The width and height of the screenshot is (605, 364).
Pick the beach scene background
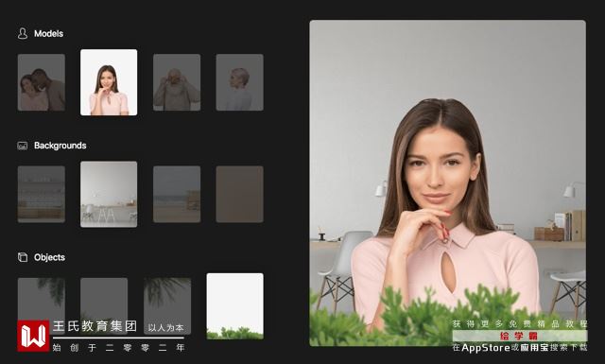(x=177, y=194)
